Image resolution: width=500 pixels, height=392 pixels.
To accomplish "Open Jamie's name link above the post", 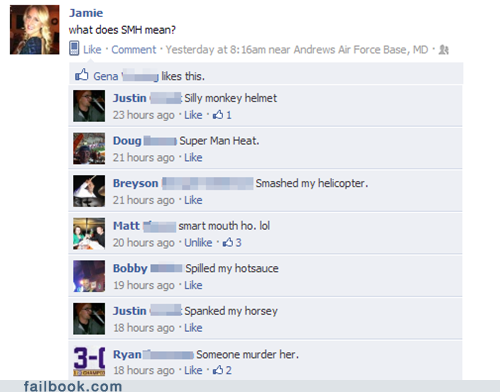I will click(86, 13).
